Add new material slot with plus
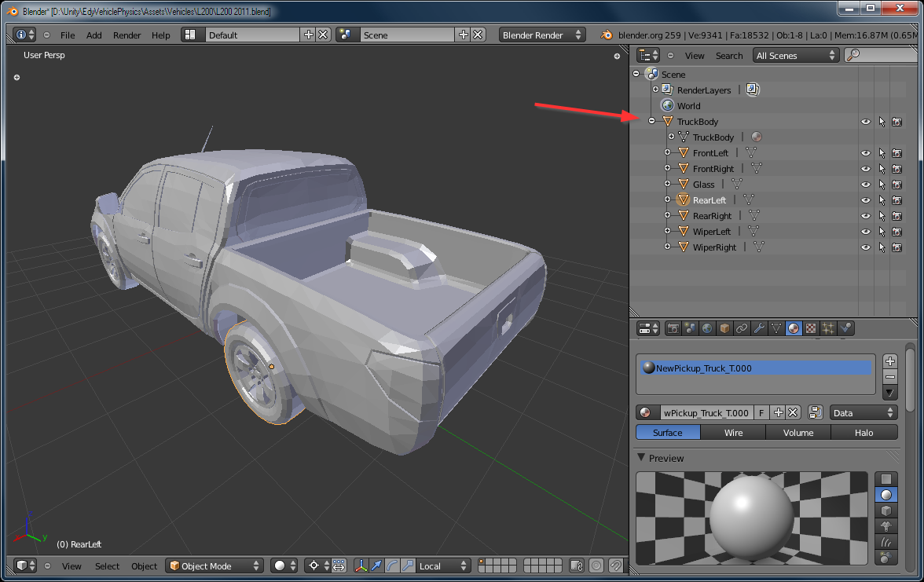Image resolution: width=924 pixels, height=582 pixels. pos(890,361)
